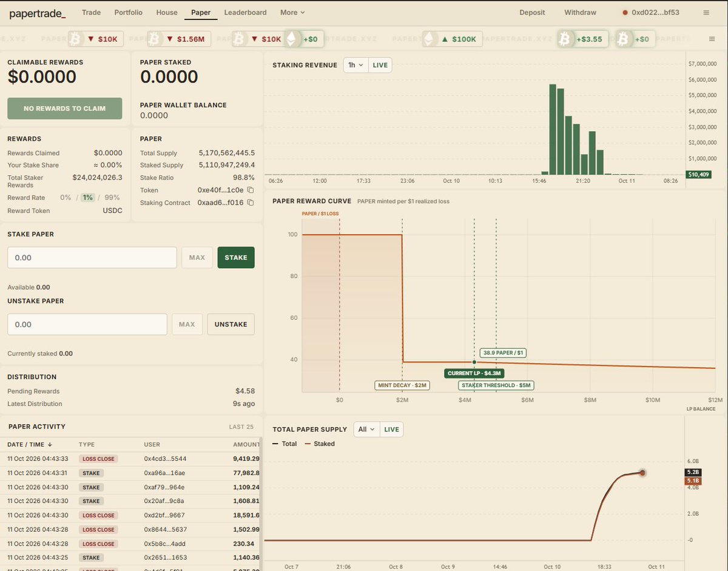Click the STAKE badge for 0x20af...9c8a

tap(91, 501)
